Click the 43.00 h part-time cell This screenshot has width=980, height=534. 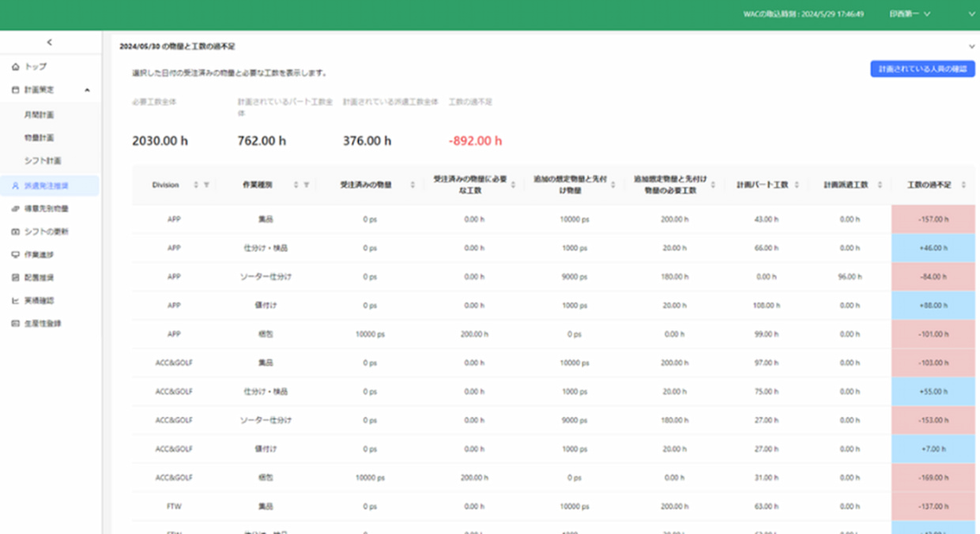[767, 220]
